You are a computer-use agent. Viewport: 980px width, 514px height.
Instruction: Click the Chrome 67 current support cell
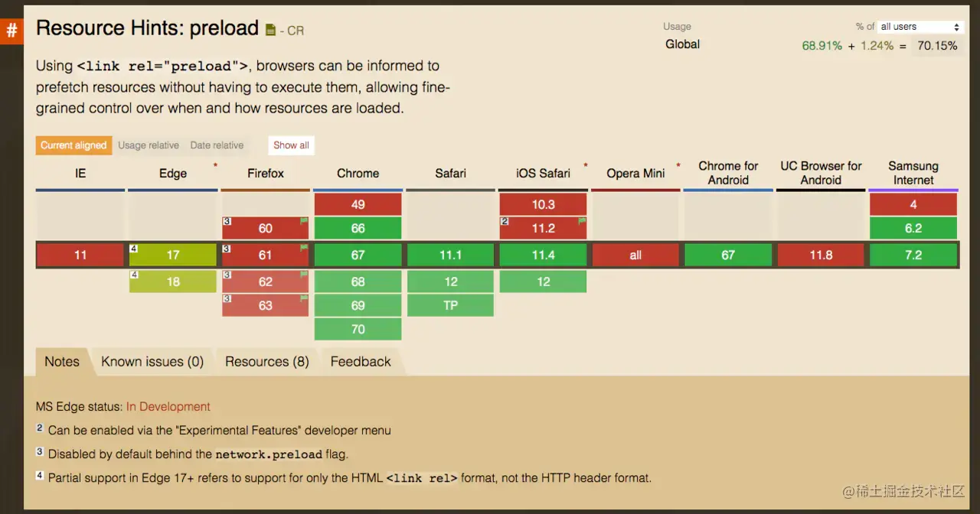[358, 255]
